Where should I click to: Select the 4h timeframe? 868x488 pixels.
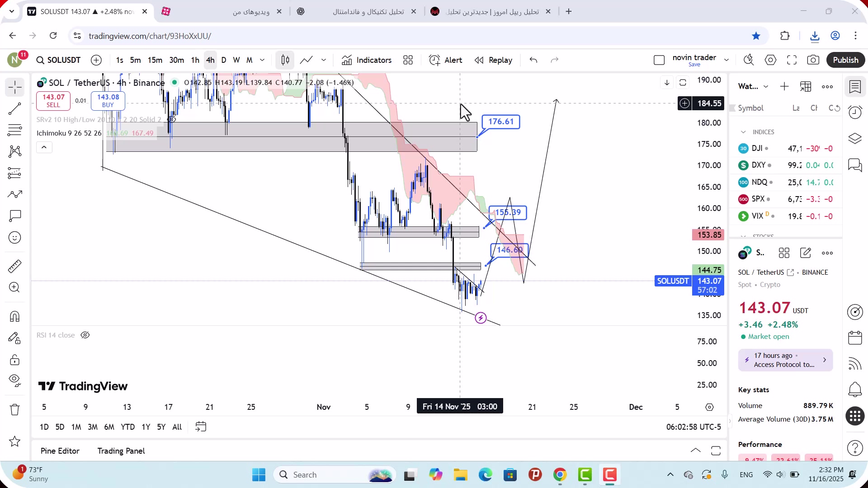(210, 60)
